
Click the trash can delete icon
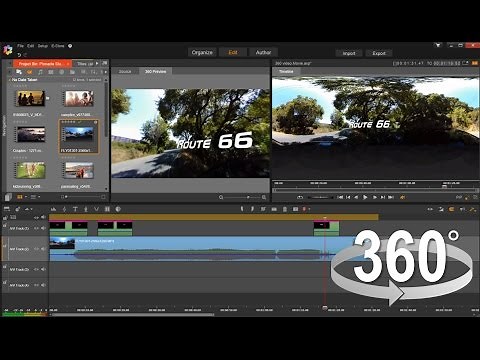point(285,209)
